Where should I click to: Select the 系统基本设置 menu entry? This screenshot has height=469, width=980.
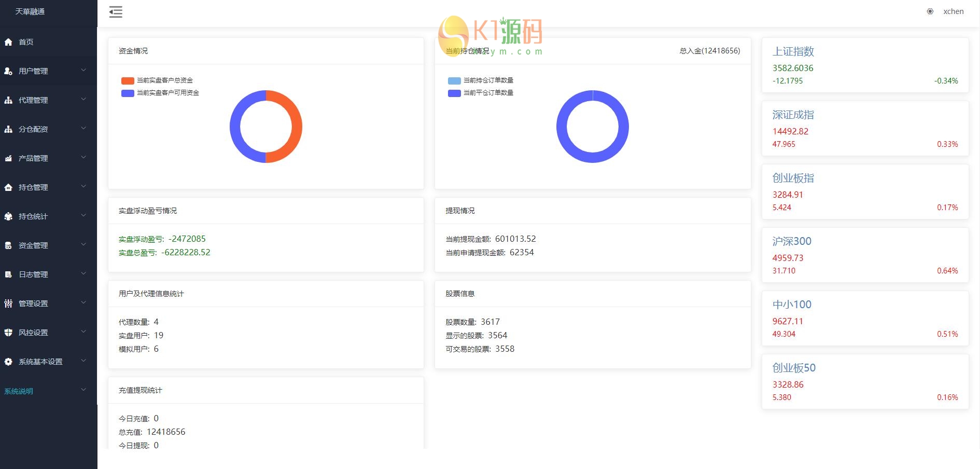pyautogui.click(x=40, y=362)
